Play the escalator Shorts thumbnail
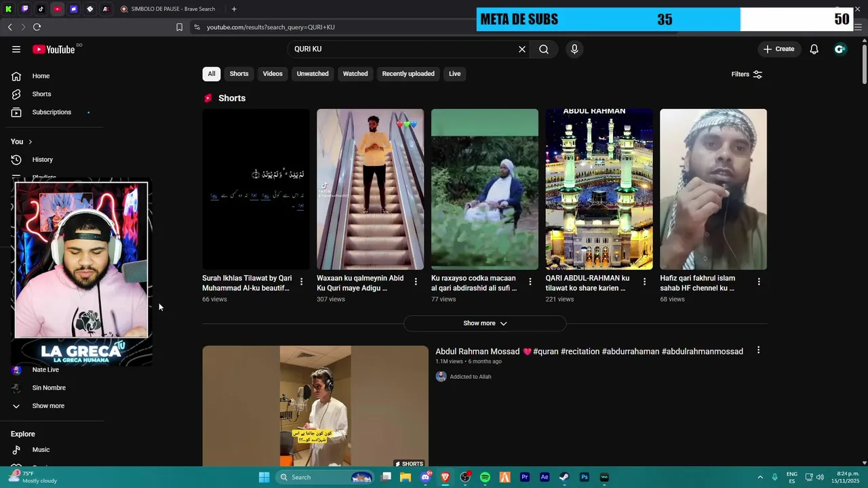 point(370,189)
